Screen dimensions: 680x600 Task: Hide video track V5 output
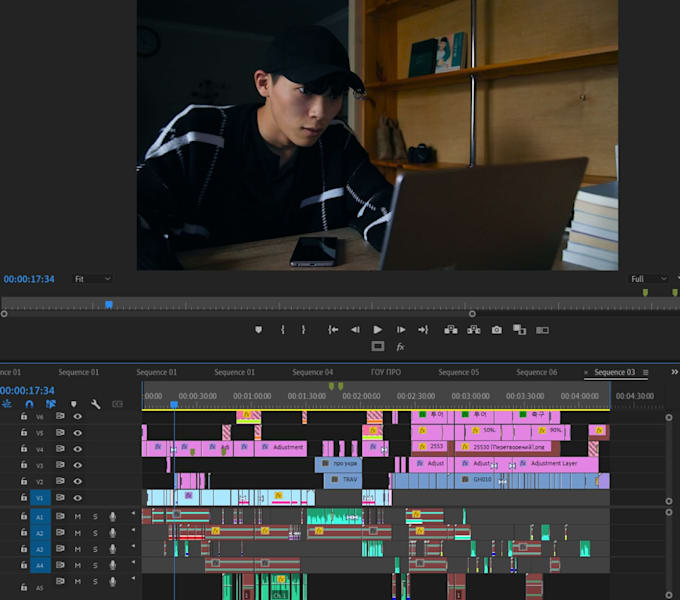coord(78,433)
